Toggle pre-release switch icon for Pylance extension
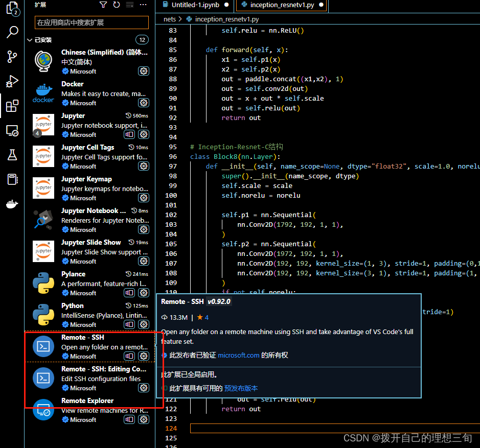Viewport: 480px width, 448px height. 129,293
